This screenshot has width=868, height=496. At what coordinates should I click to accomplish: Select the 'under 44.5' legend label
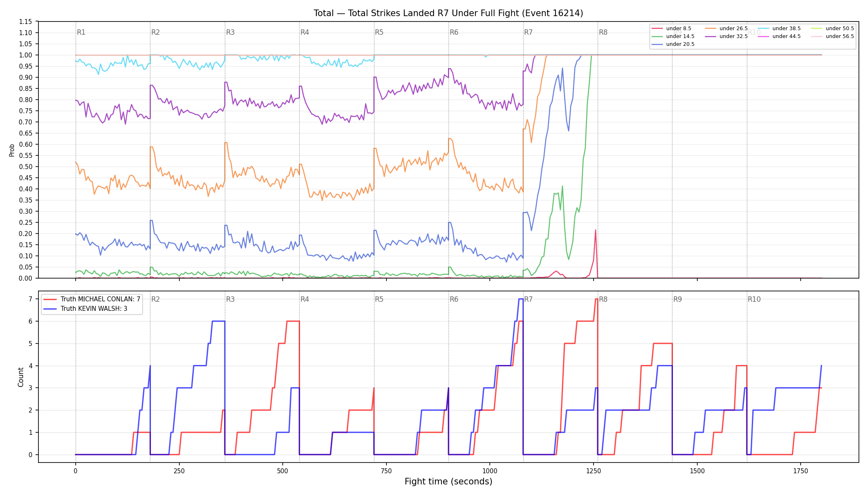click(787, 36)
